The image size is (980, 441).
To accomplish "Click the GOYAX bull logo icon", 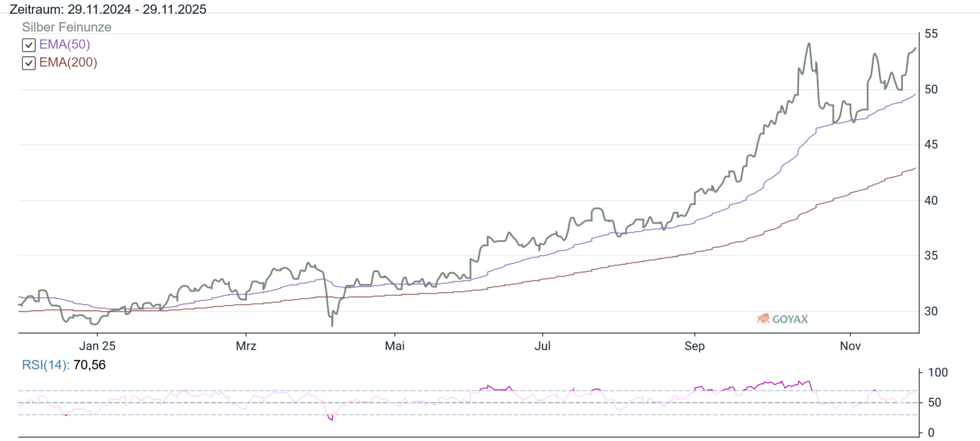I will [763, 318].
